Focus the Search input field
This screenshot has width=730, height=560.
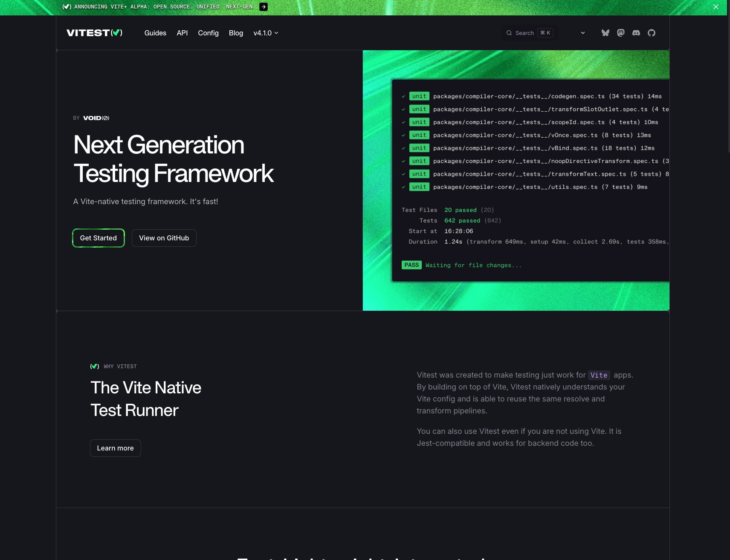point(530,33)
